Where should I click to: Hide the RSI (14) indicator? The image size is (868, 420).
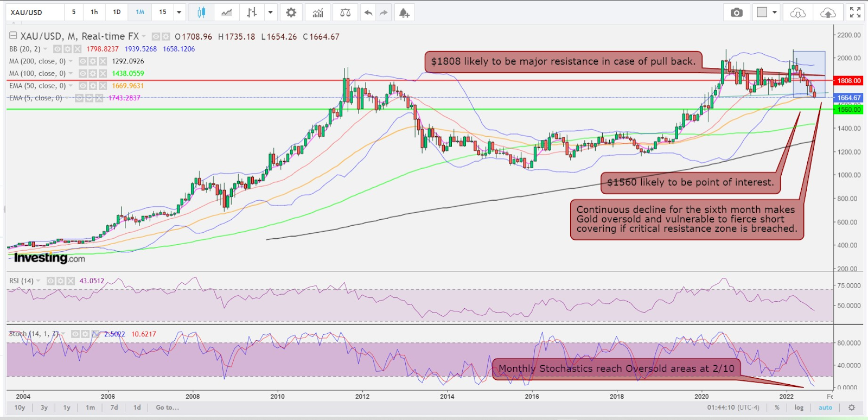click(50, 281)
